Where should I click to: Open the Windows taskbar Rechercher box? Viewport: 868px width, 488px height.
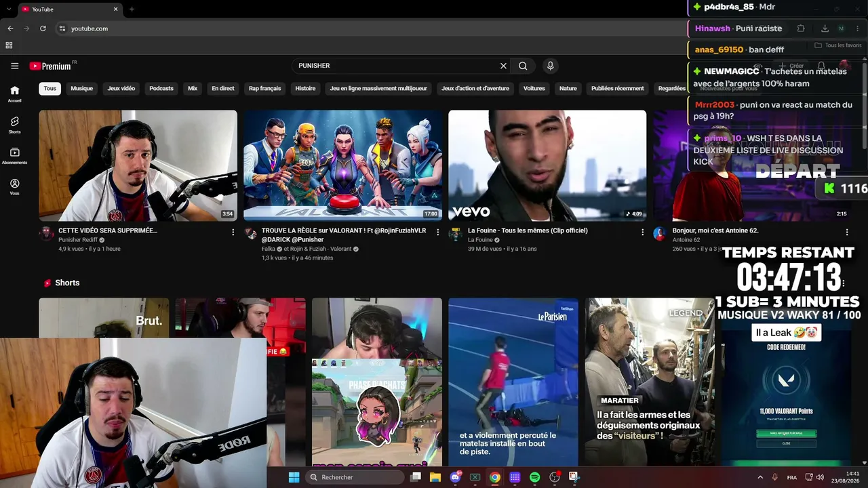point(354,477)
